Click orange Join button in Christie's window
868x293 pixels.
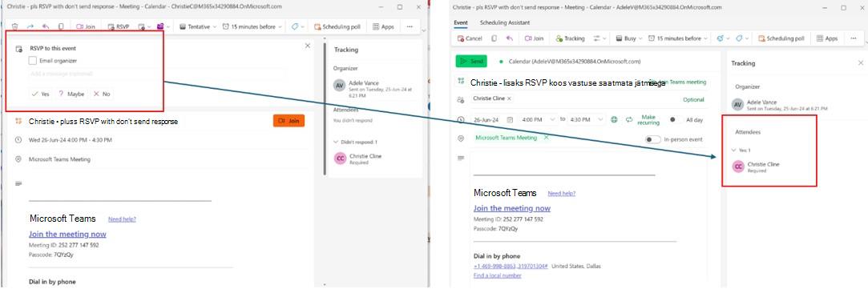coord(289,121)
